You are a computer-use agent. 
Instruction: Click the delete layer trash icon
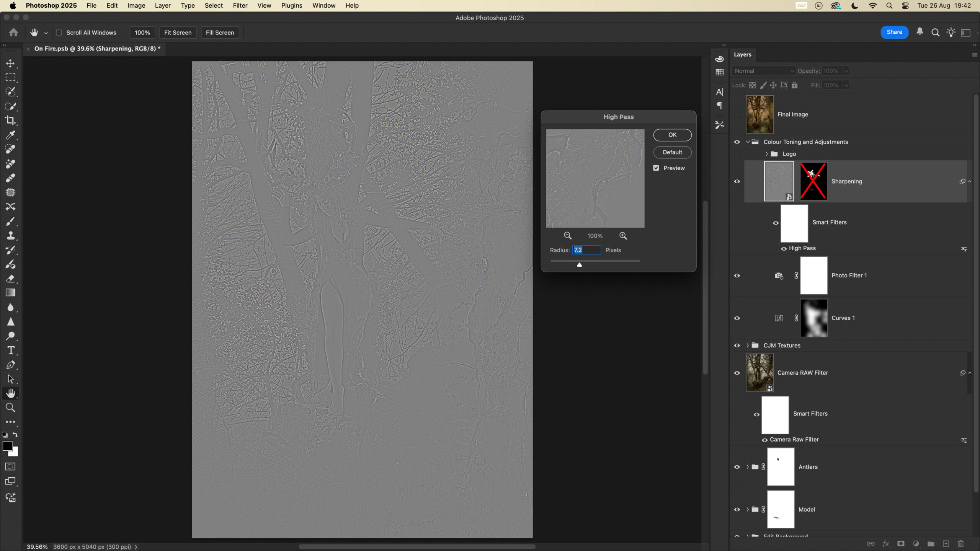[x=961, y=544]
